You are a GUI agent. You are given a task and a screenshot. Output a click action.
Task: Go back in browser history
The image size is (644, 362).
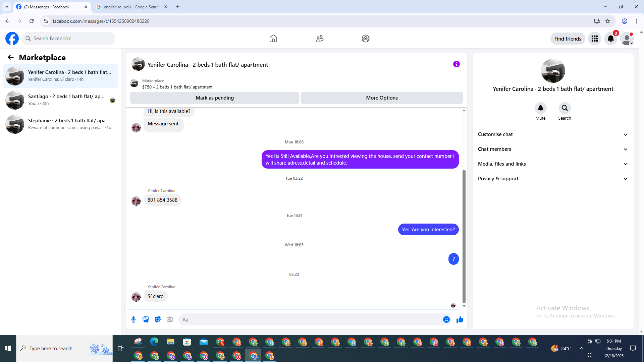click(x=7, y=21)
